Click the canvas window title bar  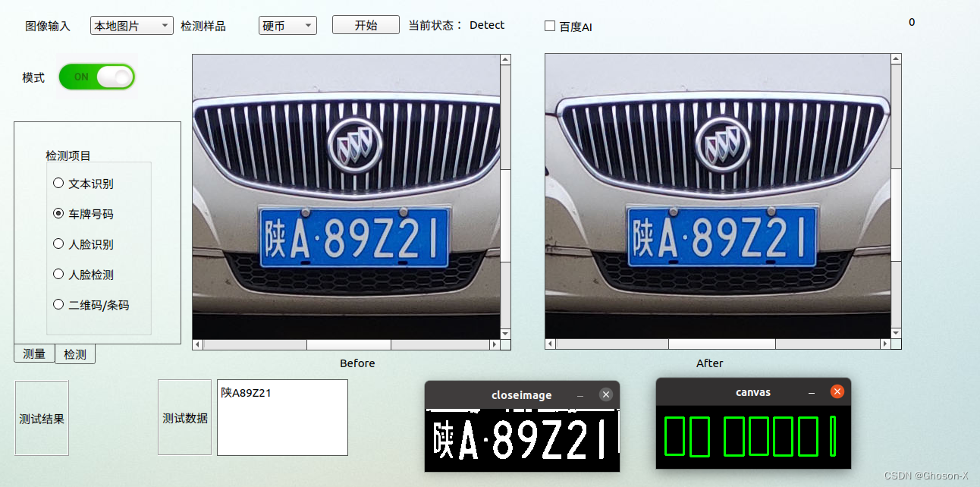coord(753,392)
